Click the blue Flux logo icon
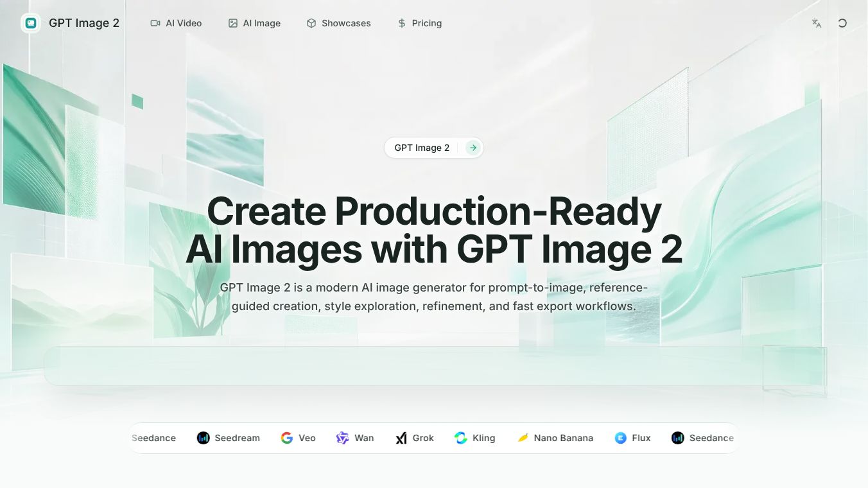 tap(620, 438)
